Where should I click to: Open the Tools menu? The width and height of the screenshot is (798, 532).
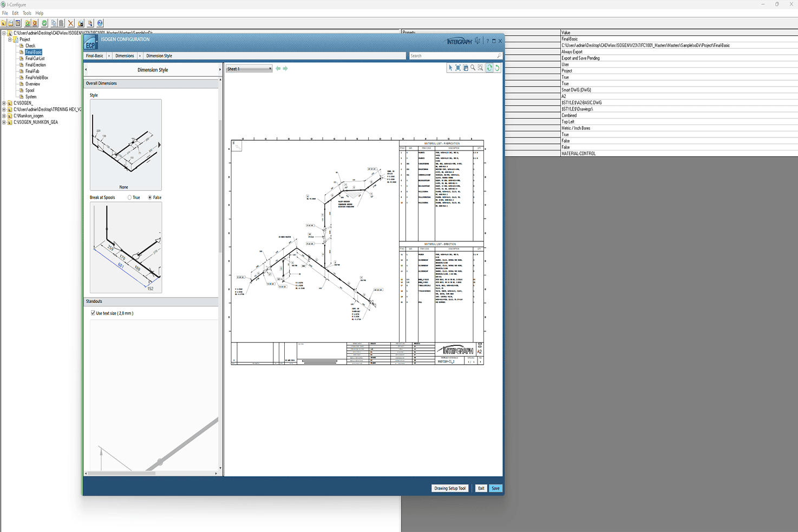27,13
